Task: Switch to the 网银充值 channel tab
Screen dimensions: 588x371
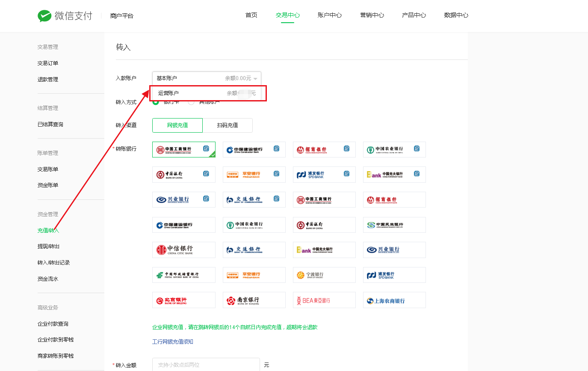Action: [x=177, y=125]
